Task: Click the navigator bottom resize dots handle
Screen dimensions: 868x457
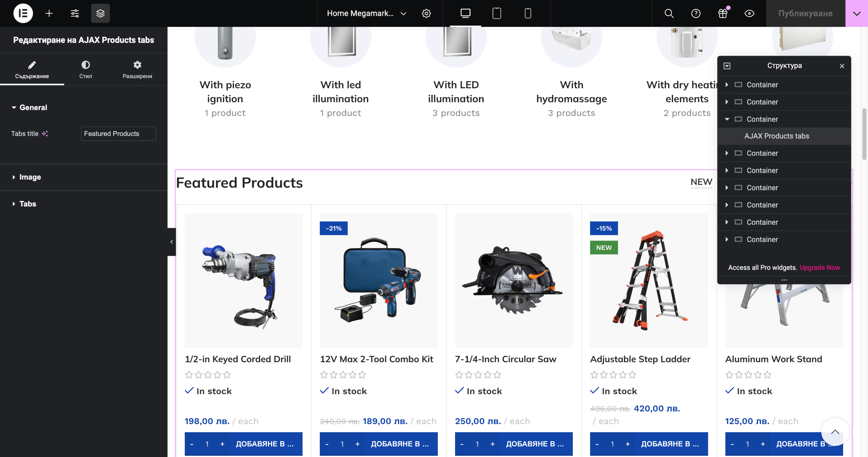Action: pos(784,280)
